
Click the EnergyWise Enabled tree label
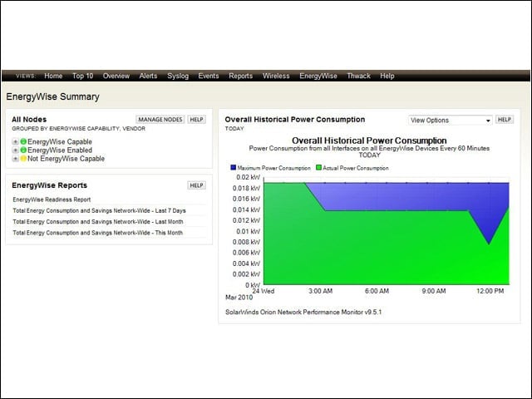click(60, 150)
